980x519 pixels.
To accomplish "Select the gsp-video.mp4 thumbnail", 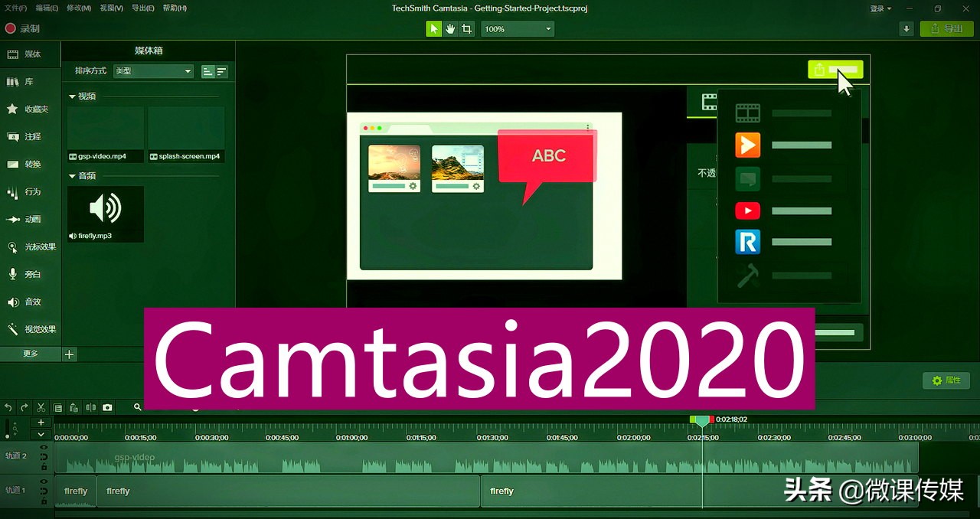I will click(x=106, y=134).
